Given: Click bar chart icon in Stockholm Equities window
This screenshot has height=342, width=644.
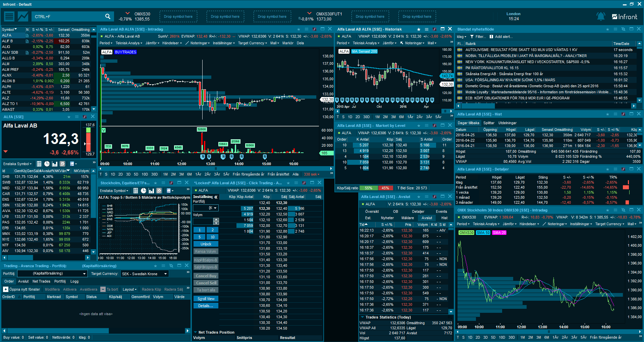Looking at the screenshot, I should [x=151, y=191].
